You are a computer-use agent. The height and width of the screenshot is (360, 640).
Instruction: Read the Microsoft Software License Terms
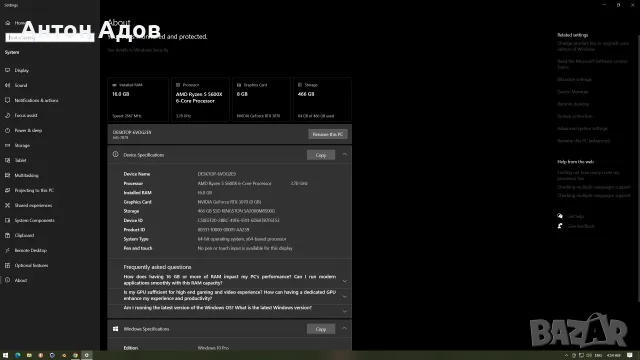click(x=592, y=64)
